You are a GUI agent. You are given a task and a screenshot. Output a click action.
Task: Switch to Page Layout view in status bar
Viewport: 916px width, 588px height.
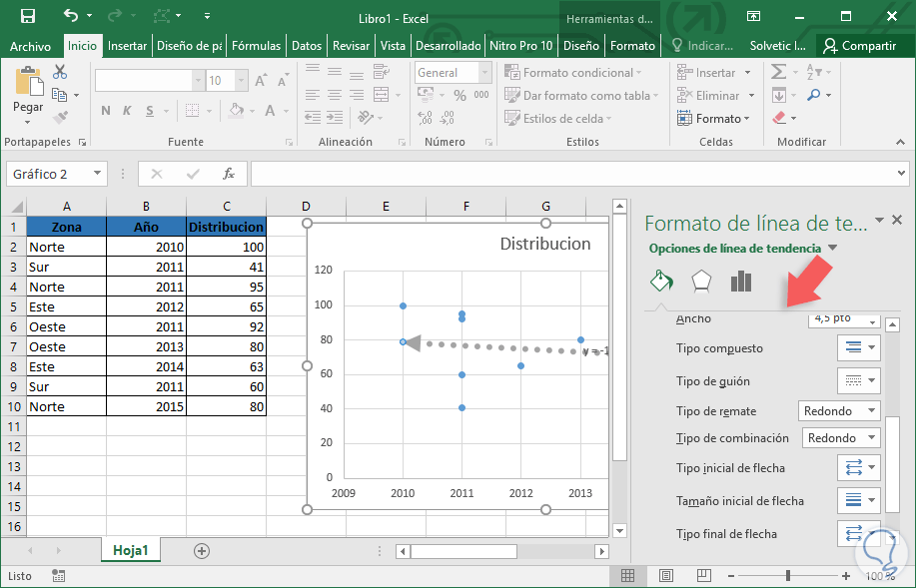[x=664, y=576]
